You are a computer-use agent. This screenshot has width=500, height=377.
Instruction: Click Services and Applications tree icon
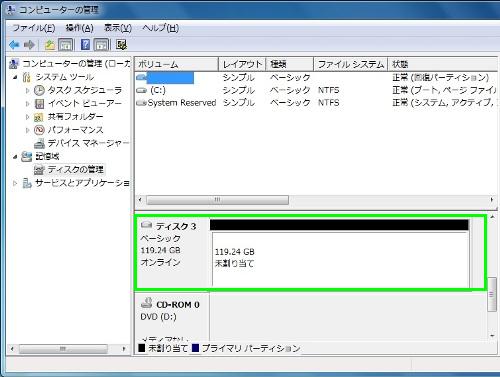click(x=27, y=183)
